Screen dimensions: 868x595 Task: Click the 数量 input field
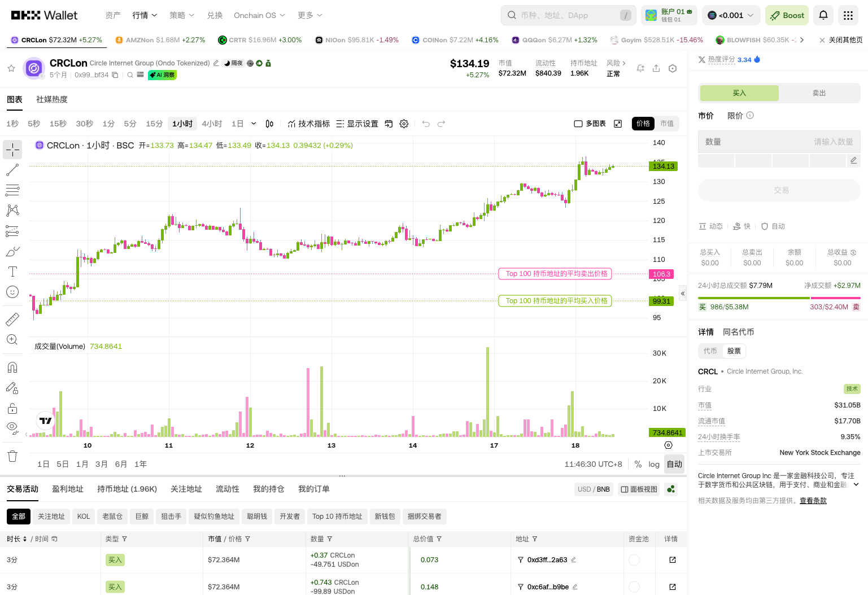(779, 141)
